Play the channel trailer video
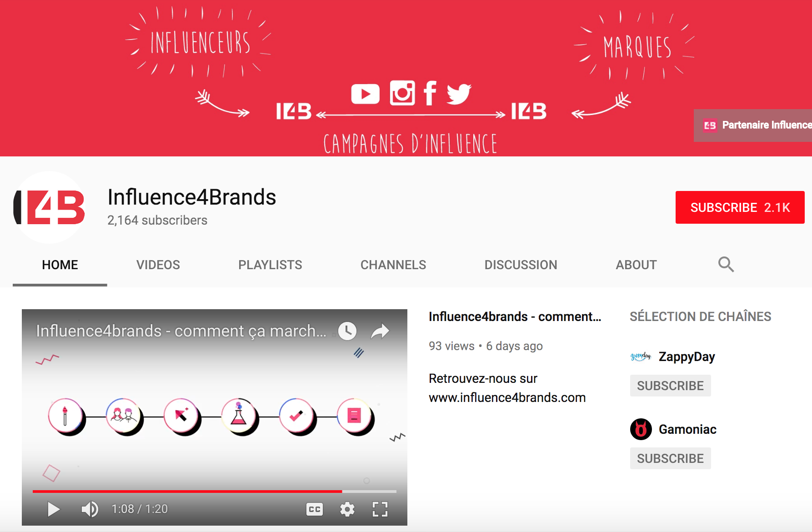The height and width of the screenshot is (532, 812). tap(54, 509)
